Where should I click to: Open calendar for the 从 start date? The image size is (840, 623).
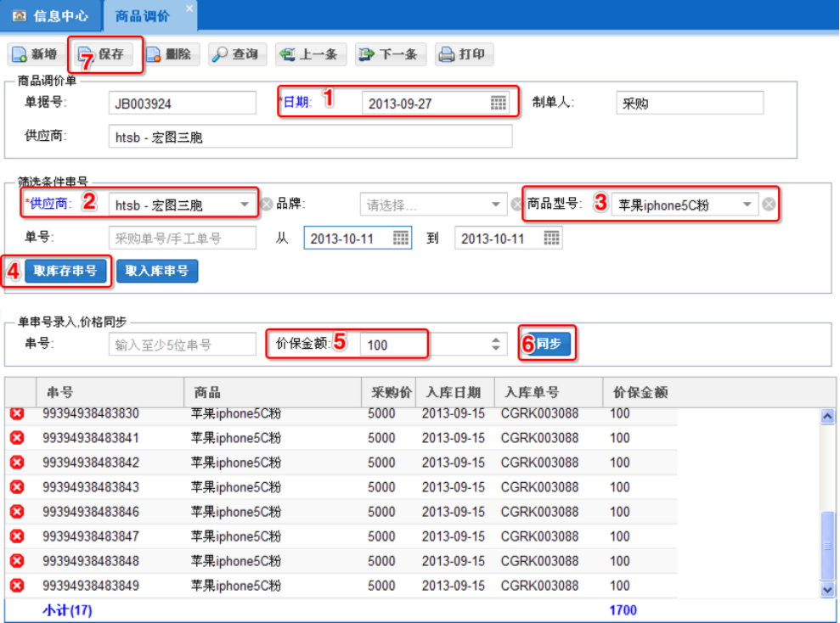click(x=401, y=239)
